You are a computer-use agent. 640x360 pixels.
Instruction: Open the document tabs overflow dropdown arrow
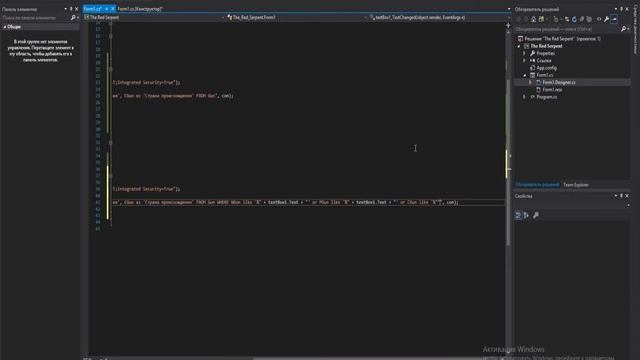509,9
